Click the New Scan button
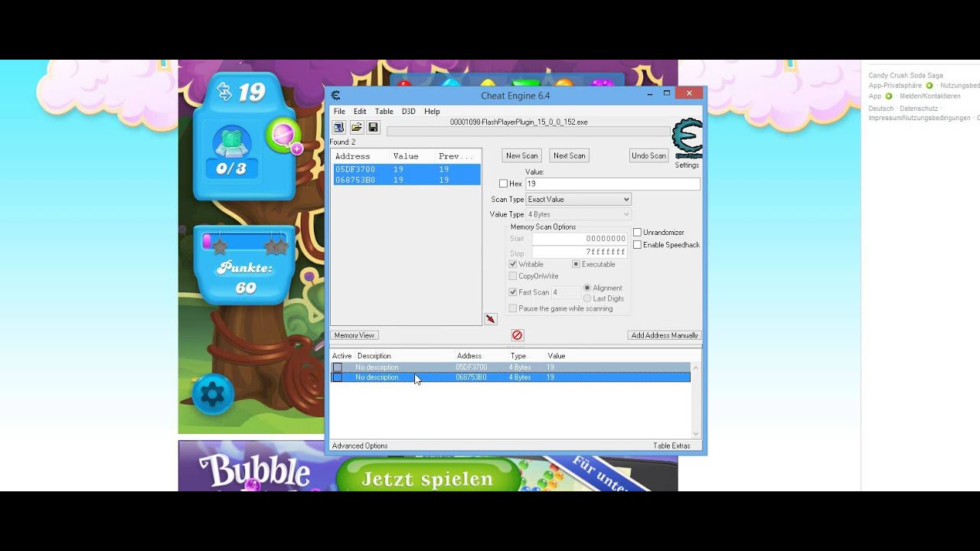This screenshot has height=551, width=980. [x=522, y=155]
